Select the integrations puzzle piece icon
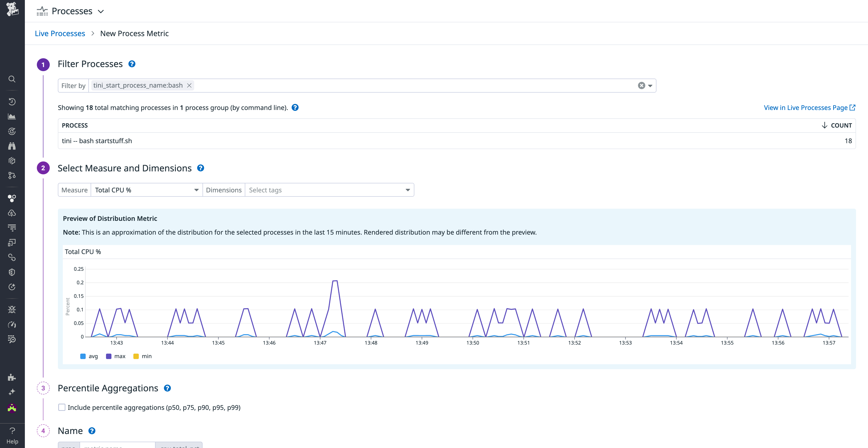 click(12, 377)
